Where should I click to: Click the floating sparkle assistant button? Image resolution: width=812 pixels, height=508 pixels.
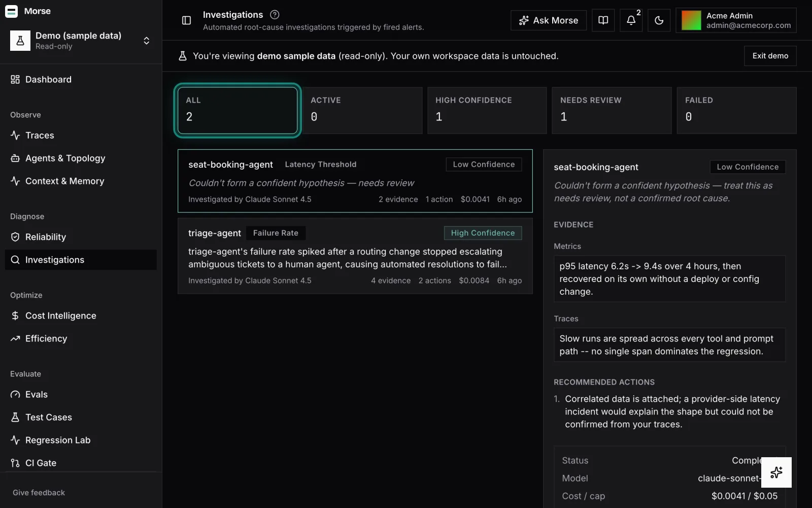point(776,472)
